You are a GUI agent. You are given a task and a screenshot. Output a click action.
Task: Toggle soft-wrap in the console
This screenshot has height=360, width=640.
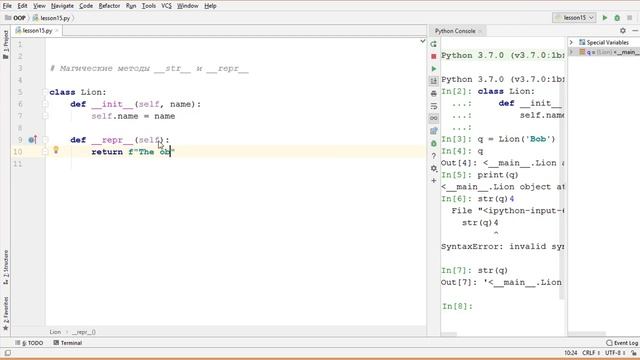click(433, 106)
